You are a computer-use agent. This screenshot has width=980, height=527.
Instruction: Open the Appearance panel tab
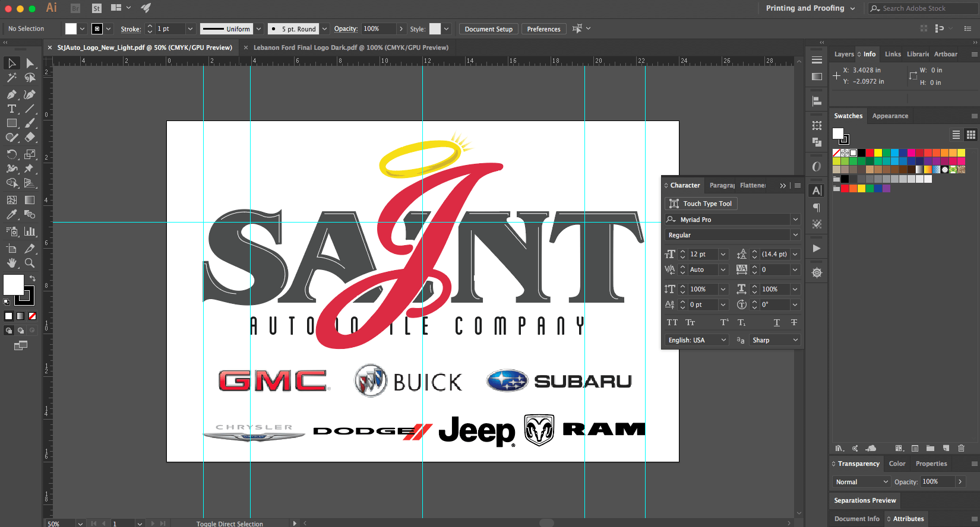coord(890,116)
